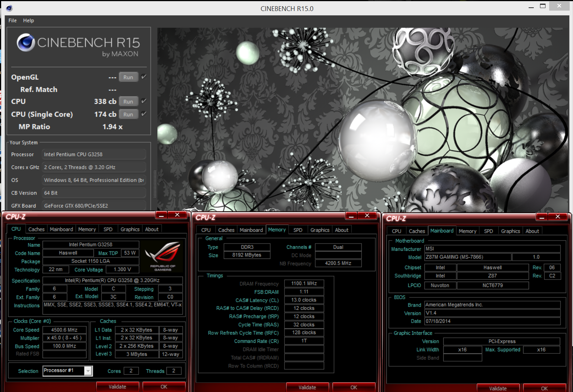
Task: Run the OpenGL benchmark
Action: pos(128,77)
